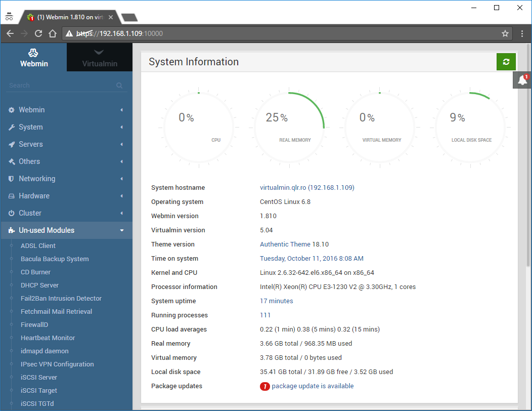
Task: Expand the Hardware menu category
Action: (67, 196)
